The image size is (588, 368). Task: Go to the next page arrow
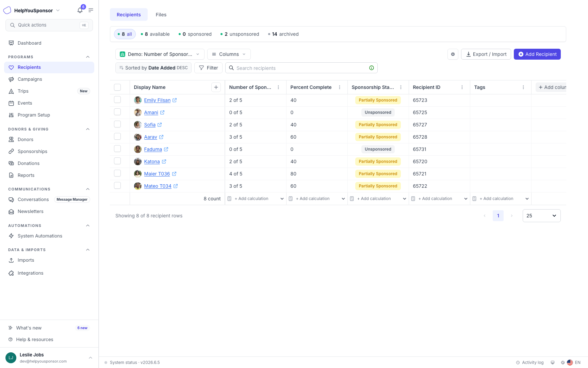(x=511, y=216)
